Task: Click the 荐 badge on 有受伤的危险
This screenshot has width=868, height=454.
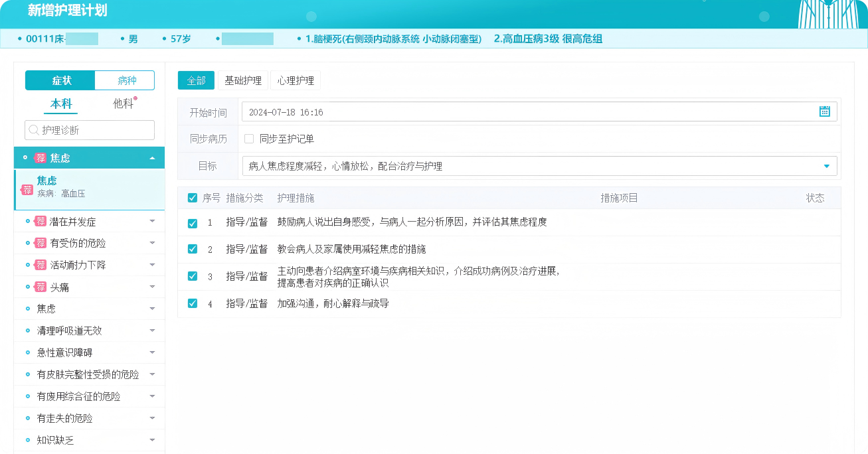Action: point(41,244)
